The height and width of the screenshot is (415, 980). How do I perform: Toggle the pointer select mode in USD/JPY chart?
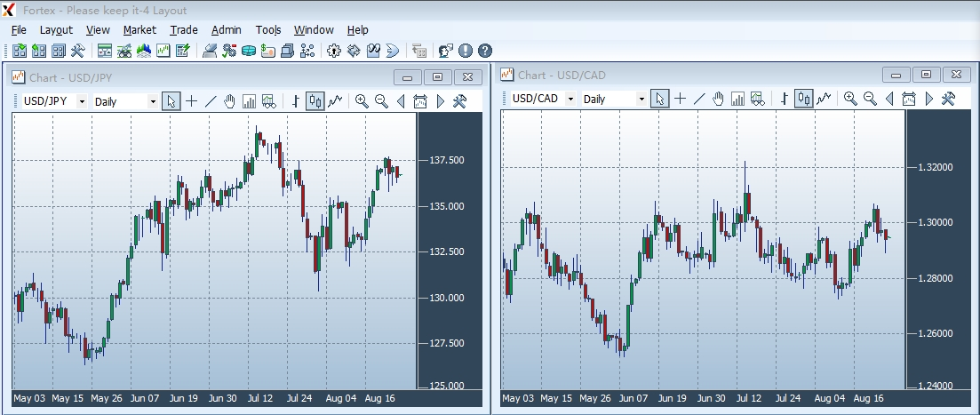pyautogui.click(x=171, y=101)
